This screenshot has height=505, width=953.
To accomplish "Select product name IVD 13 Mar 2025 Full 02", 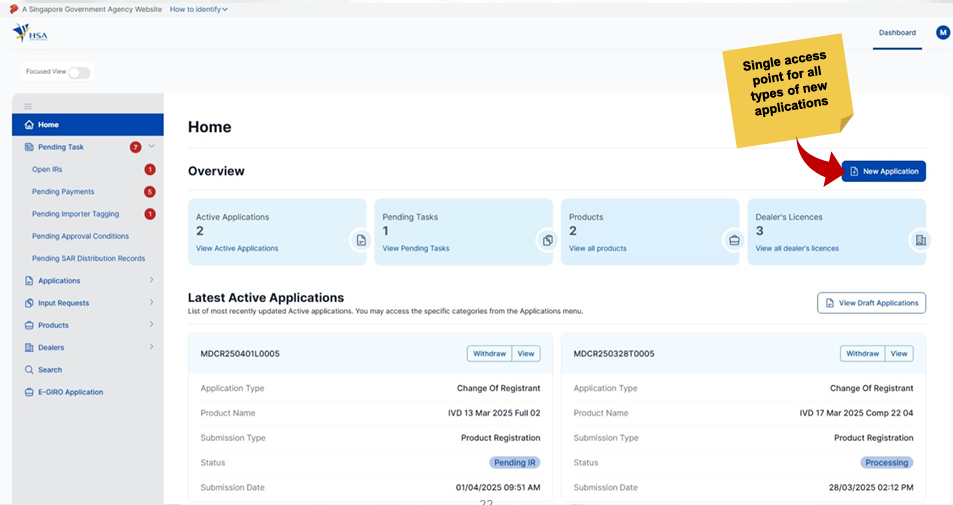I will [x=494, y=413].
